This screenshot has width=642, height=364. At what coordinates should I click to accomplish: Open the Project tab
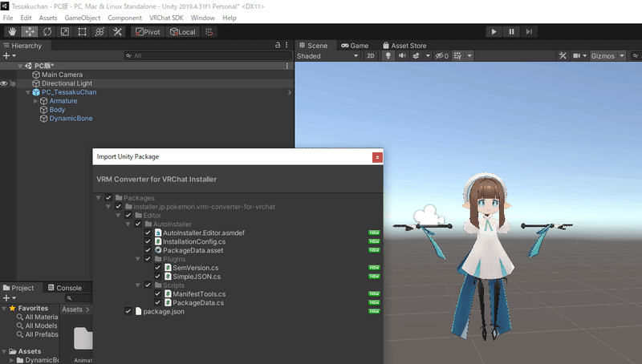[18, 288]
